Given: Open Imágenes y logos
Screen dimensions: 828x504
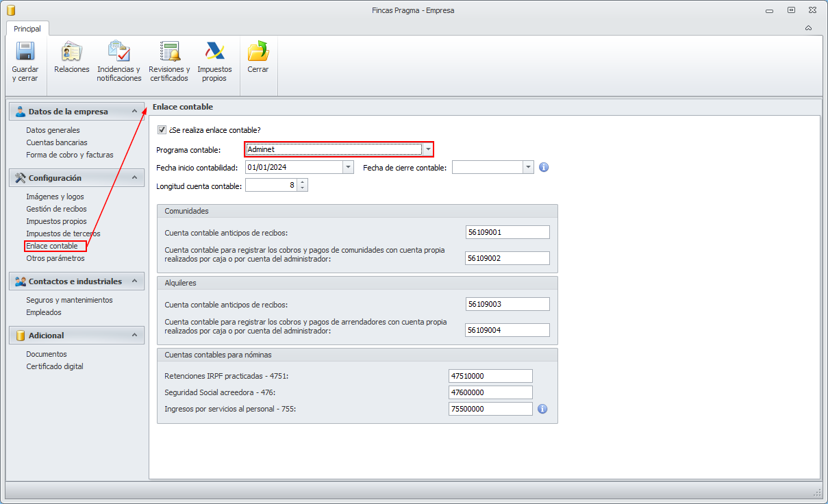Looking at the screenshot, I should tap(55, 197).
